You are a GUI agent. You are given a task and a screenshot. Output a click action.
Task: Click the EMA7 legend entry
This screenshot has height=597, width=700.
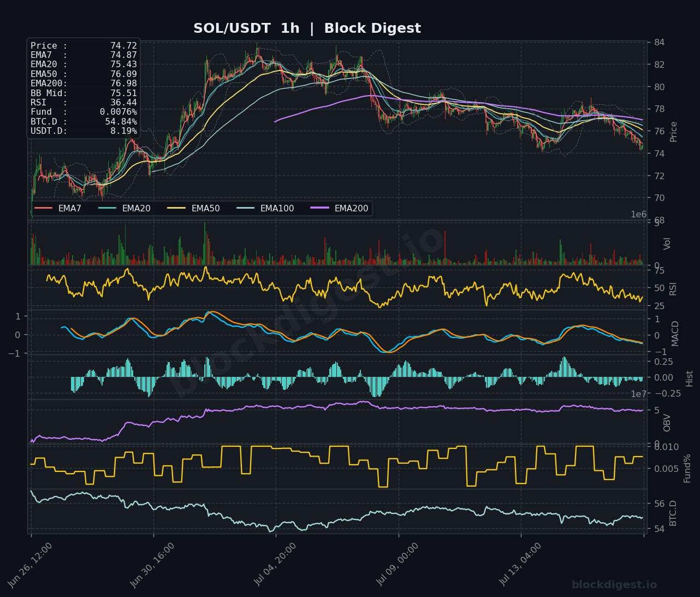[x=58, y=208]
